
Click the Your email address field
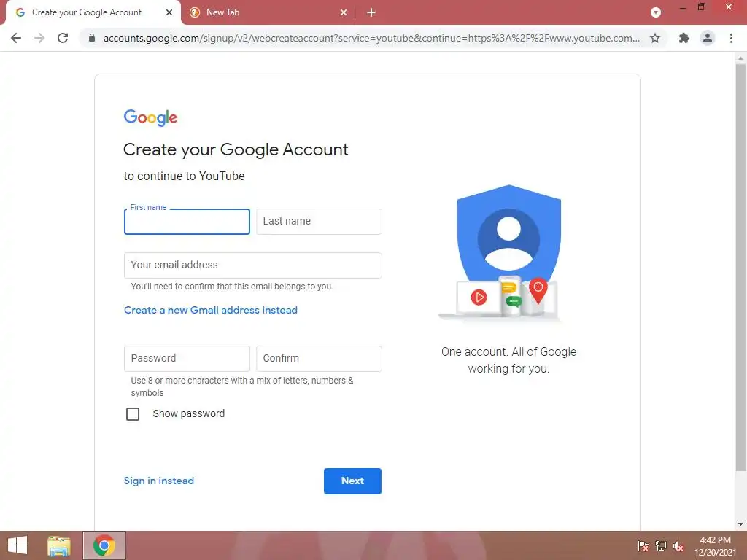tap(253, 265)
